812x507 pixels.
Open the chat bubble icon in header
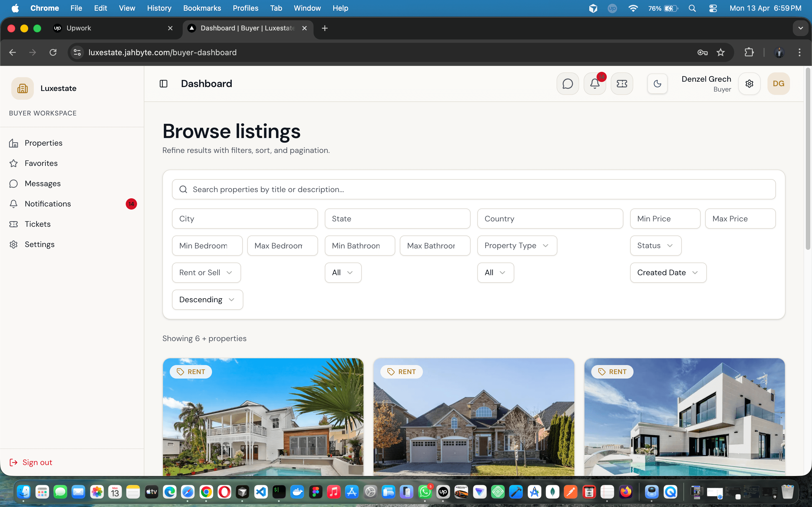(568, 83)
